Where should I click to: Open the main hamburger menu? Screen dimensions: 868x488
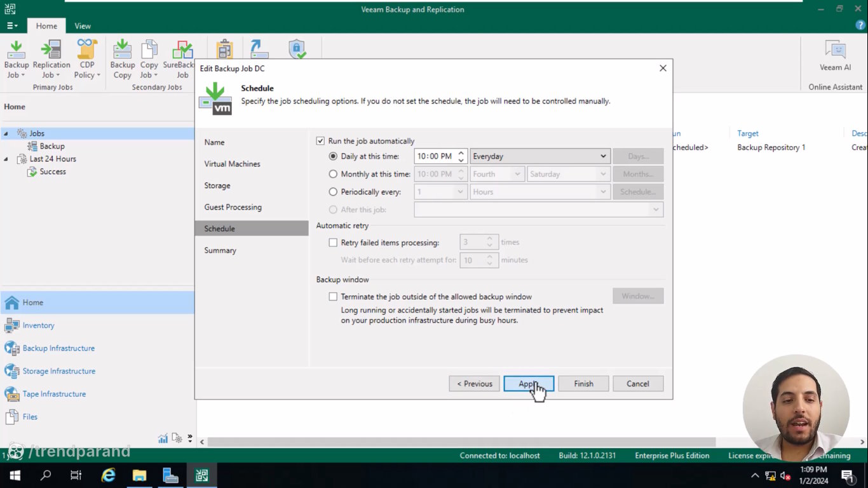(x=12, y=26)
